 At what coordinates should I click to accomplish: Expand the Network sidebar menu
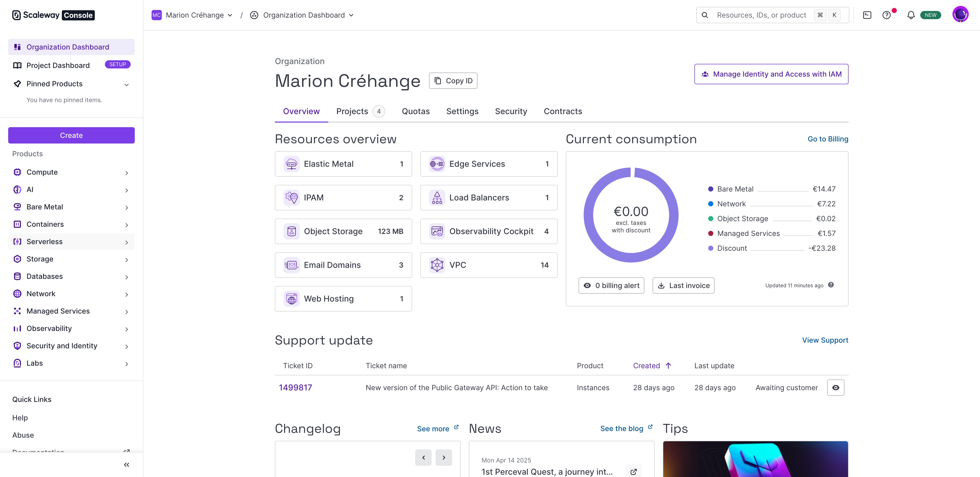71,294
